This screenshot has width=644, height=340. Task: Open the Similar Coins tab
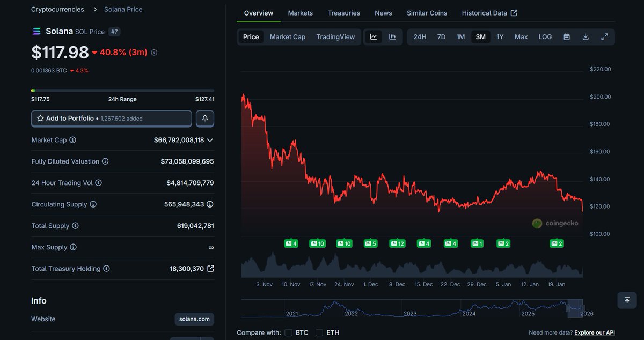427,13
